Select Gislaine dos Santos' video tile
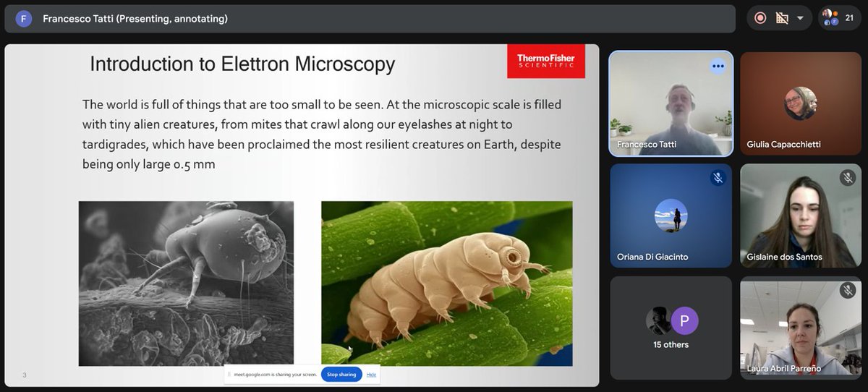 point(801,216)
